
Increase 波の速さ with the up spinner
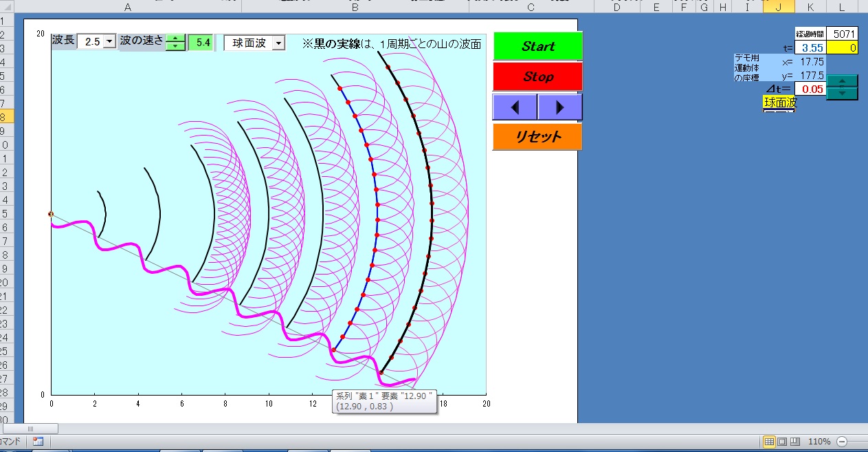(176, 38)
